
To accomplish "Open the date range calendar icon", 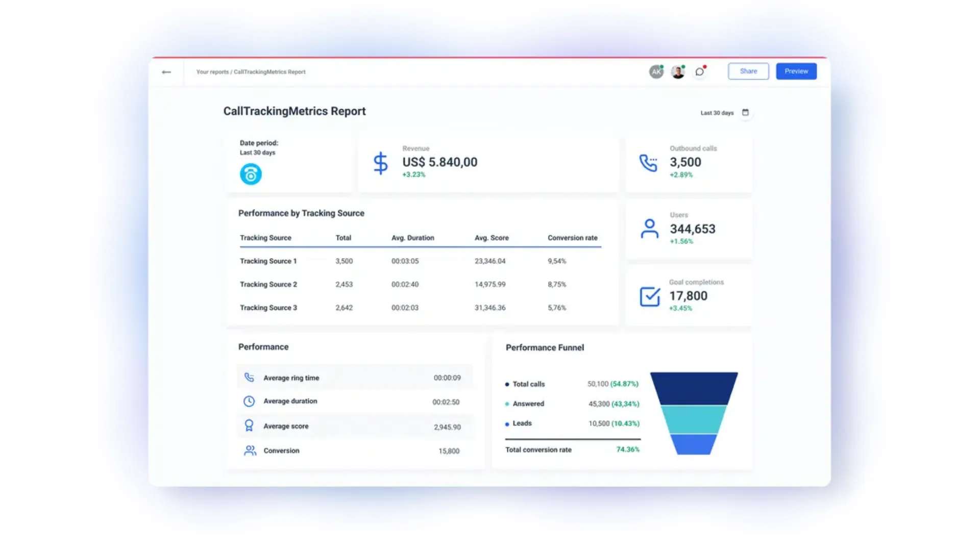I will [745, 112].
